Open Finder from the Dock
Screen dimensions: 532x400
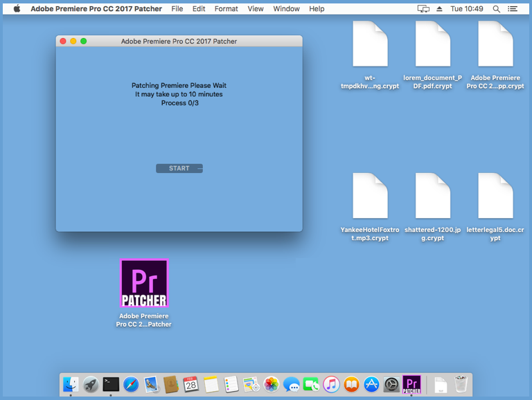click(71, 384)
